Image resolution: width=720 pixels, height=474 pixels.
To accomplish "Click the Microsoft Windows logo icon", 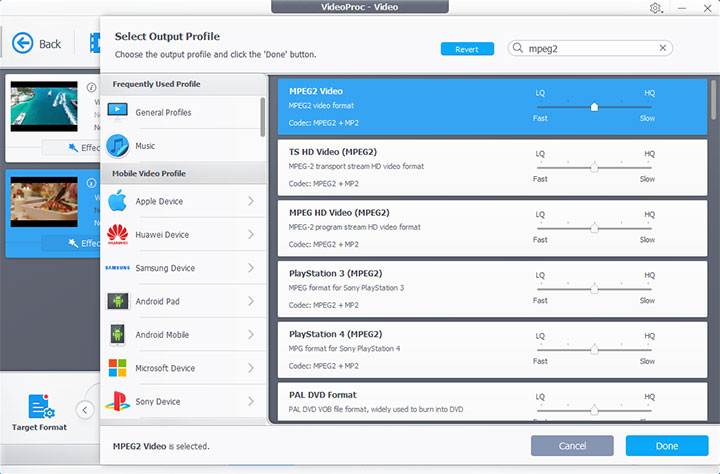I will pos(118,368).
